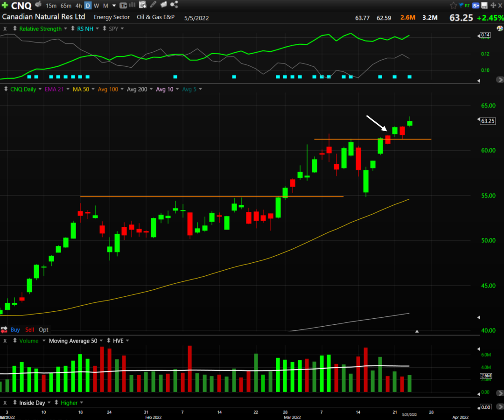This screenshot has height=420, width=504.
Task: Select the M monthly timeframe
Action: [x=105, y=6]
